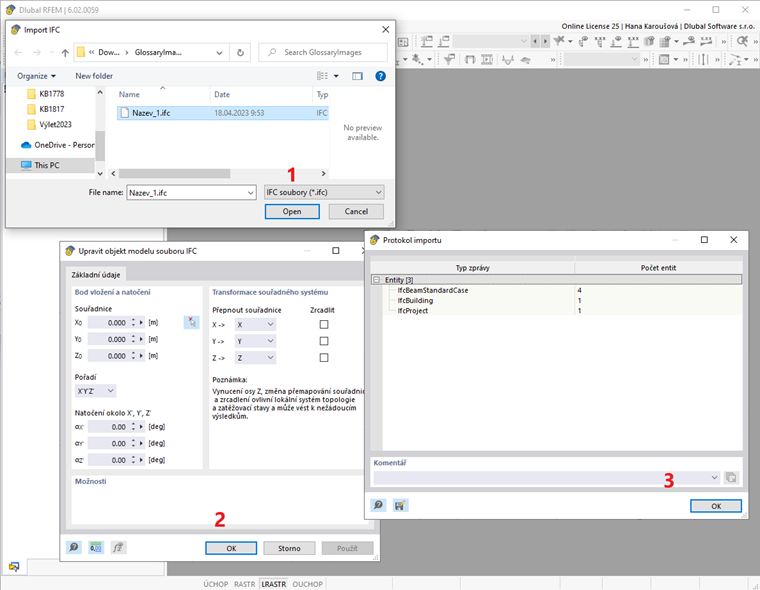
Task: Click horizontal scrollbar in file list
Action: (174, 173)
